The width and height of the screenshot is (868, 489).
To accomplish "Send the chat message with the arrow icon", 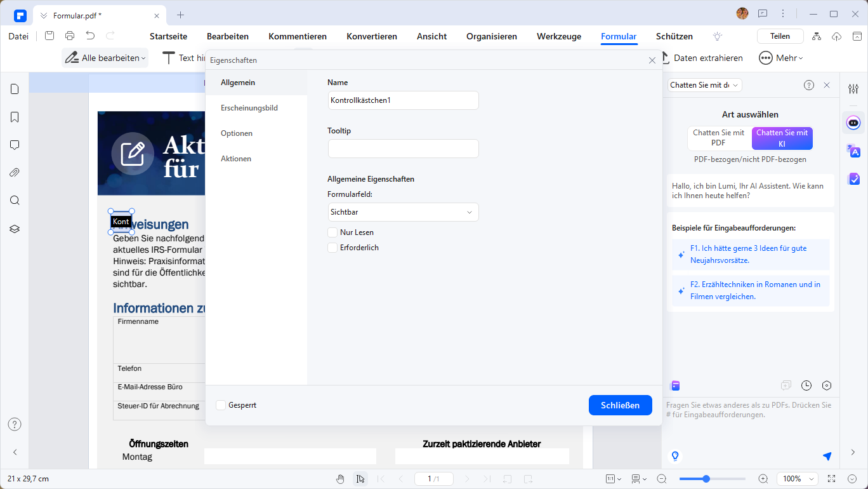I will pyautogui.click(x=827, y=456).
